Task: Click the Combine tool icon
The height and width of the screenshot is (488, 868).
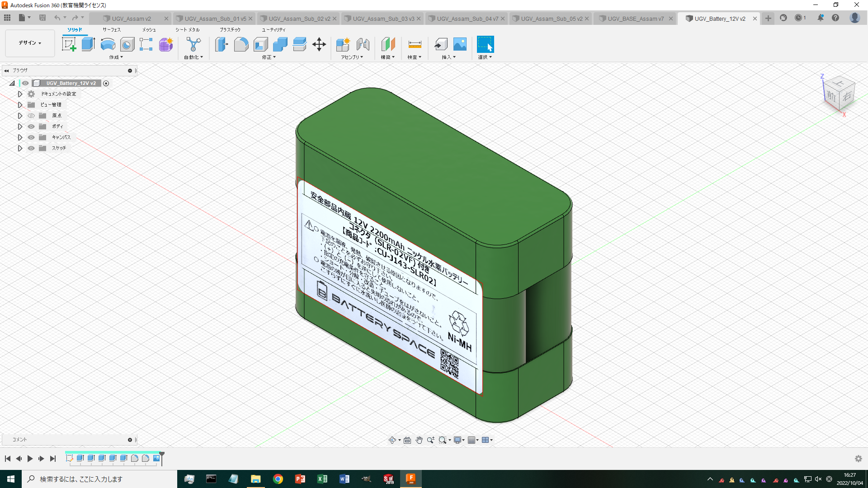Action: [x=280, y=44]
